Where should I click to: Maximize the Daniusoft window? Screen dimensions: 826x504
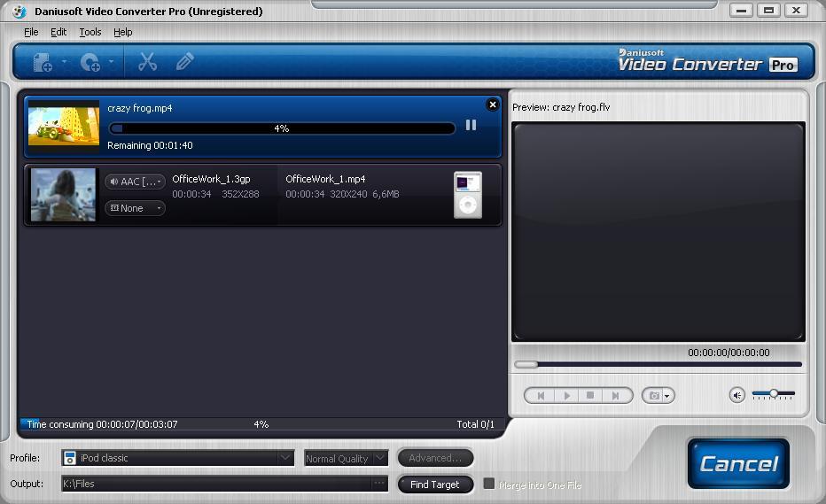coord(768,10)
